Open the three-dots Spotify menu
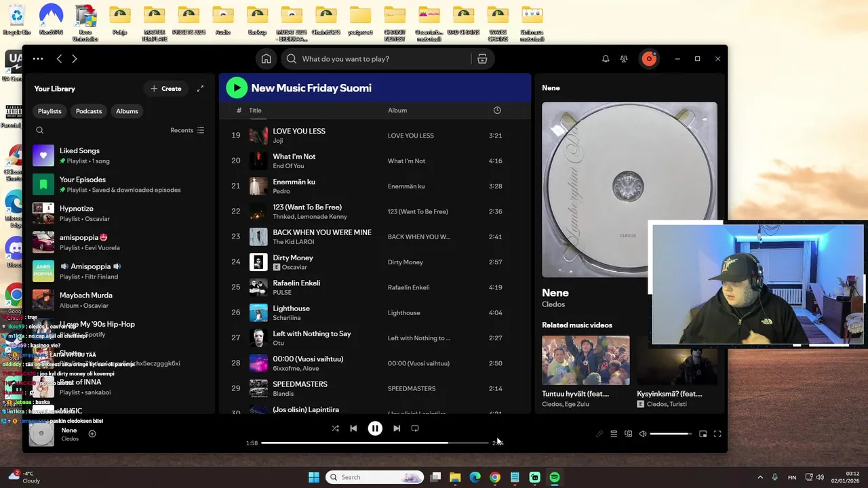This screenshot has width=868, height=488. tap(38, 59)
